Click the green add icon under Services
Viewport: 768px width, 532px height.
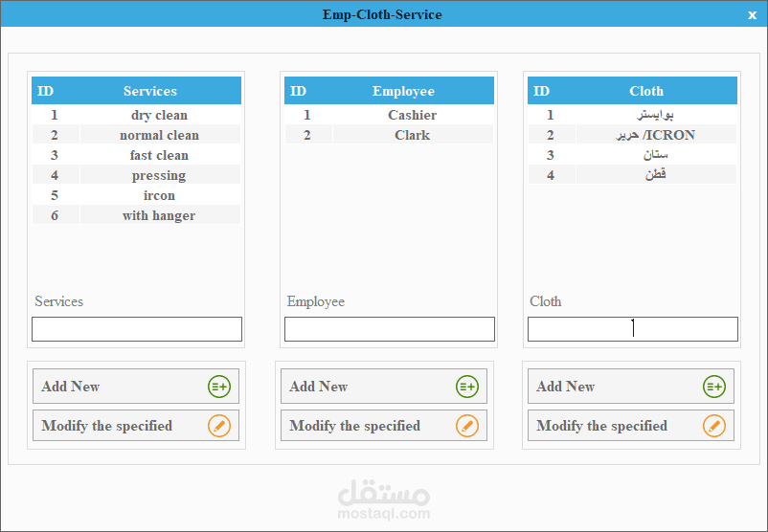pyautogui.click(x=219, y=387)
